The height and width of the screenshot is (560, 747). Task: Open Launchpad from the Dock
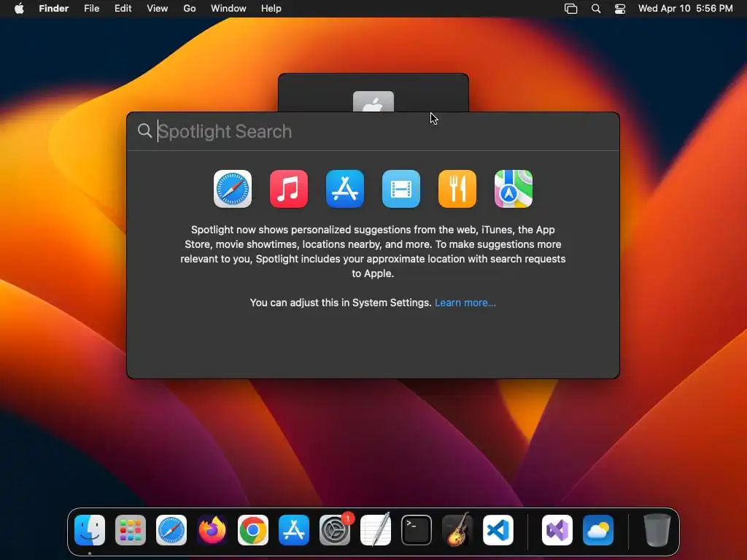131,530
